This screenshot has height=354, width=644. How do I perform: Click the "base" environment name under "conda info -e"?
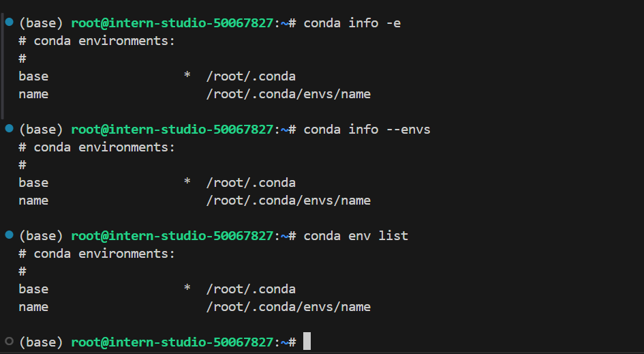[x=33, y=76]
